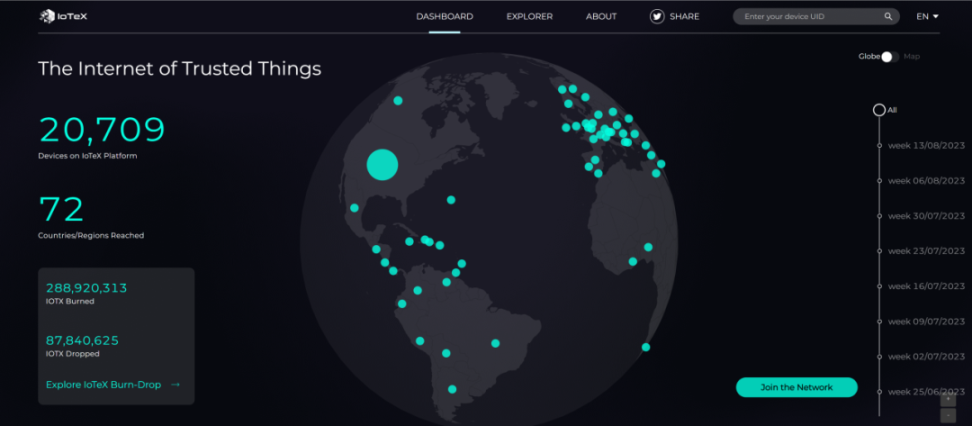Viewport: 972px width, 426px height.
Task: Open the Dashboard tab
Action: pyautogui.click(x=444, y=17)
